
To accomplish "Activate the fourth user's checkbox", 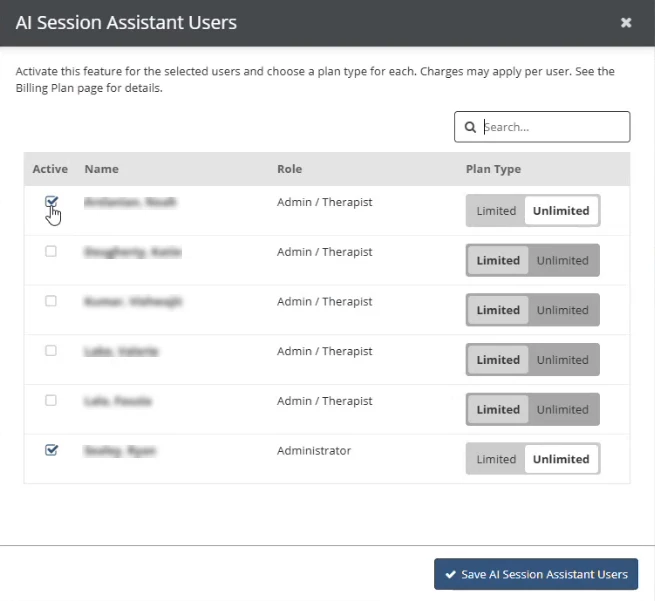I will 51,351.
